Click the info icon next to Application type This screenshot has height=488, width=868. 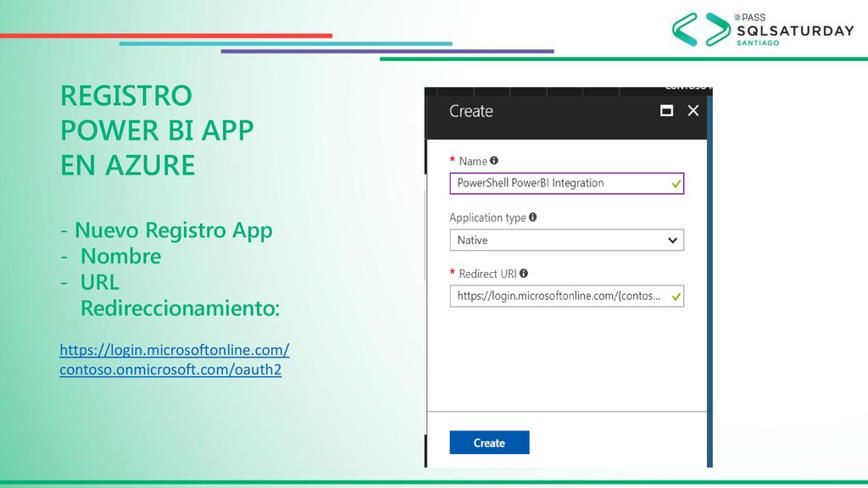point(532,217)
